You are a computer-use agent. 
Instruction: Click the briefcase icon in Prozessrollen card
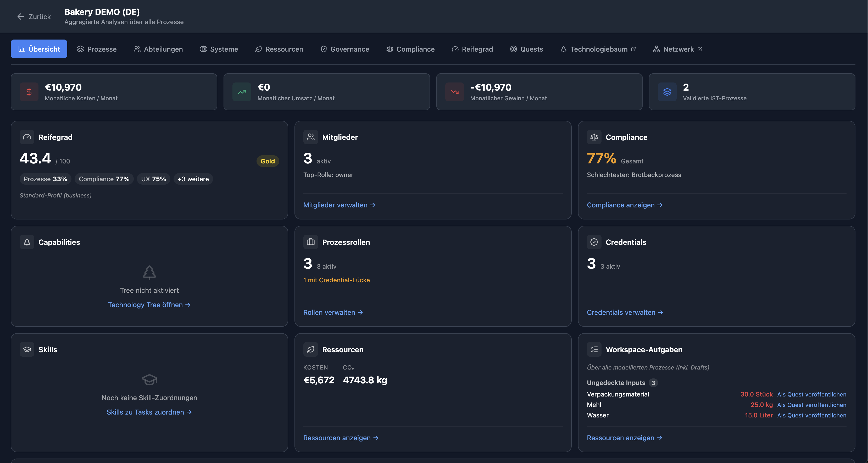(x=311, y=242)
